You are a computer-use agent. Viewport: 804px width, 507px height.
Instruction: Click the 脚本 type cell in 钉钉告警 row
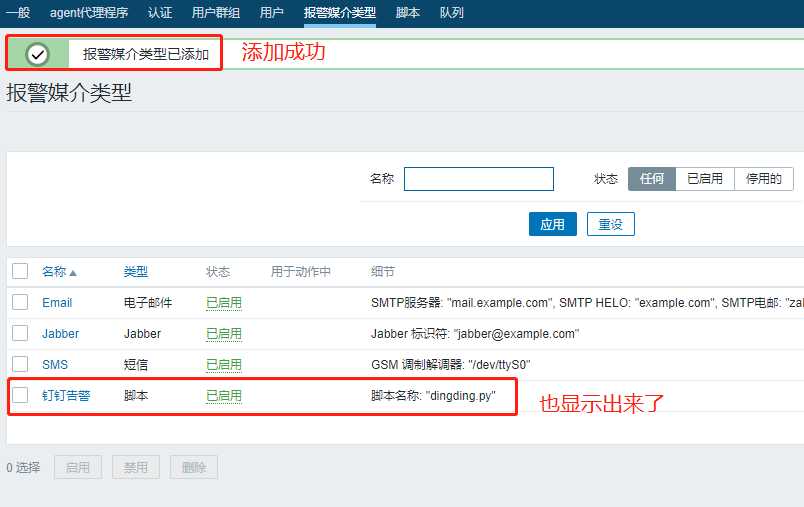click(x=136, y=395)
